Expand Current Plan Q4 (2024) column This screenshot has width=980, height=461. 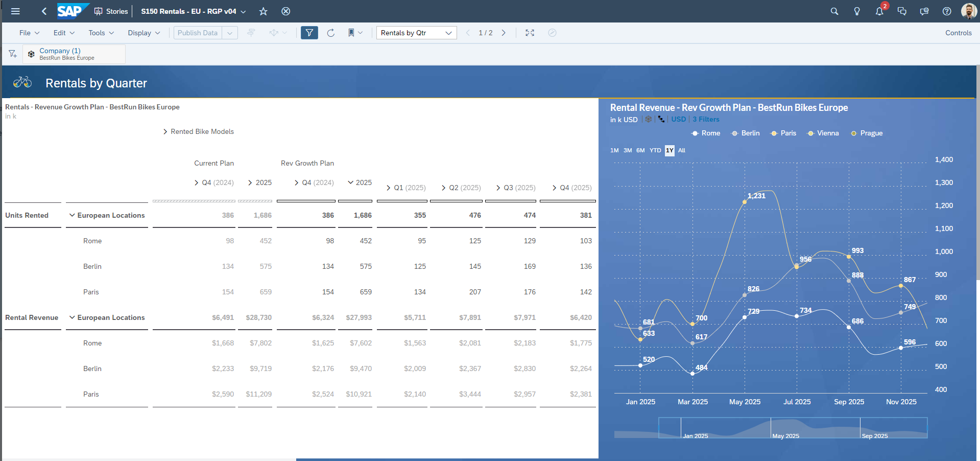197,182
